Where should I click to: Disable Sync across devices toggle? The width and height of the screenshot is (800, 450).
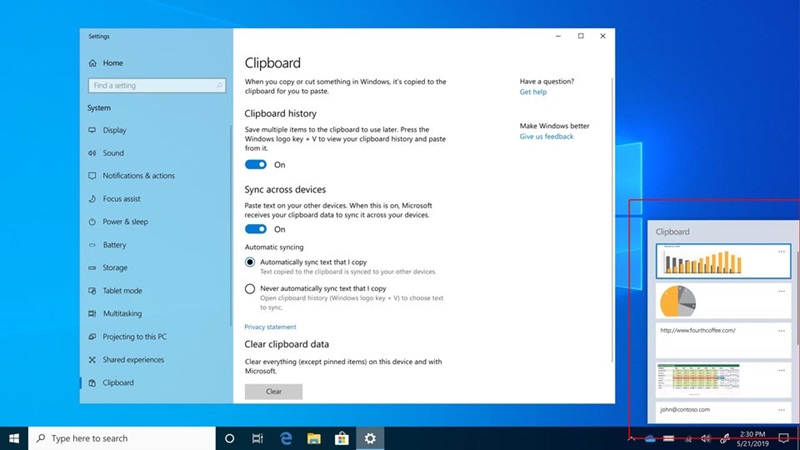click(256, 229)
